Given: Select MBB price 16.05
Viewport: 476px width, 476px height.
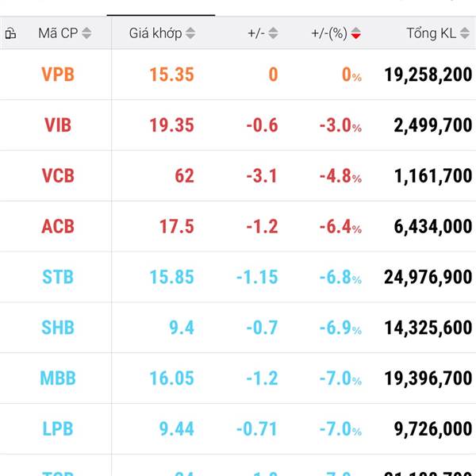Looking at the screenshot, I should point(172,378).
